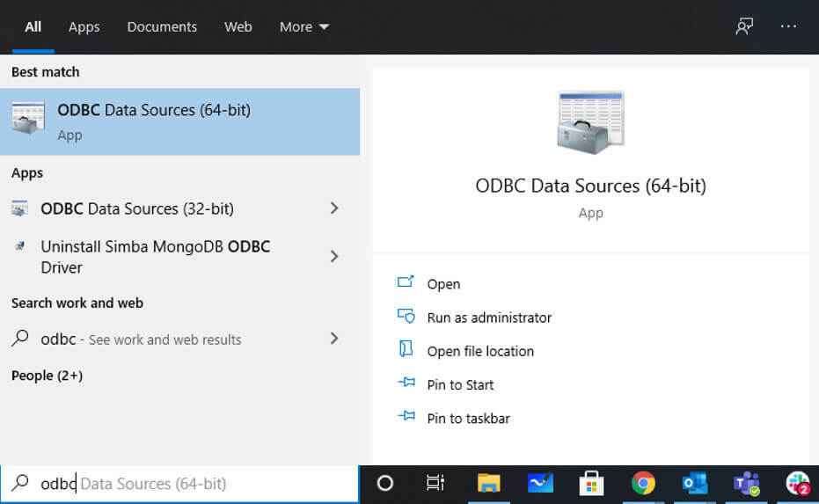Viewport: 819px width, 504px height.
Task: Click ODBC Data Sources (64-bit) preview title
Action: tap(591, 186)
